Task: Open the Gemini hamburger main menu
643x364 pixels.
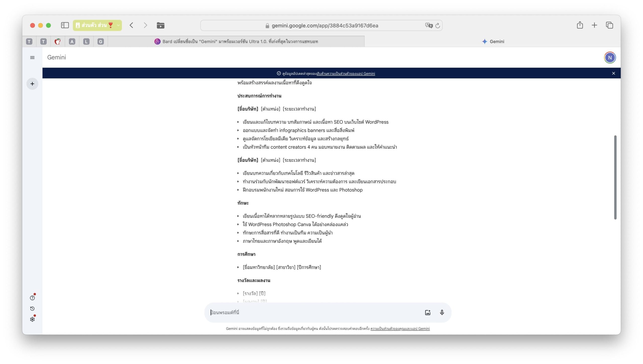Action: (x=32, y=57)
